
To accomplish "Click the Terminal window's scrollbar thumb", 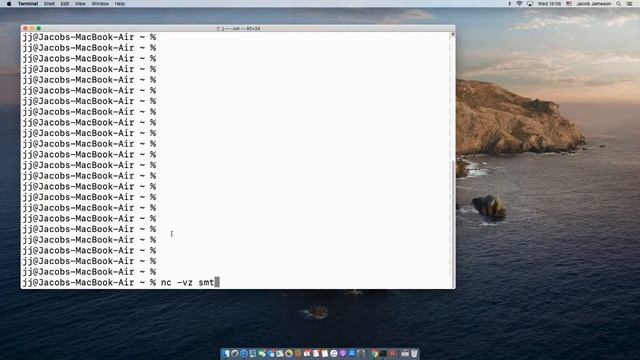I will pos(453,224).
